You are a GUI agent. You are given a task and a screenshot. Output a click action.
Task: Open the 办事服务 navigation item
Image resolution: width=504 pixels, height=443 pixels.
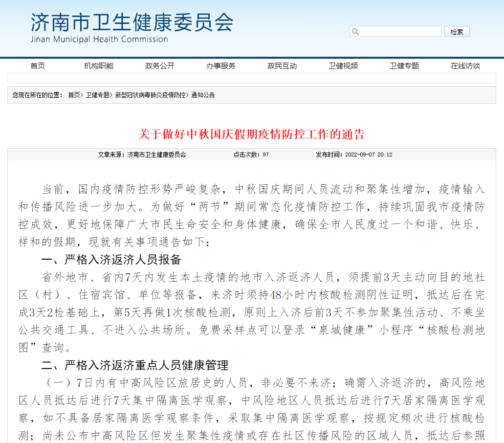[x=221, y=66]
